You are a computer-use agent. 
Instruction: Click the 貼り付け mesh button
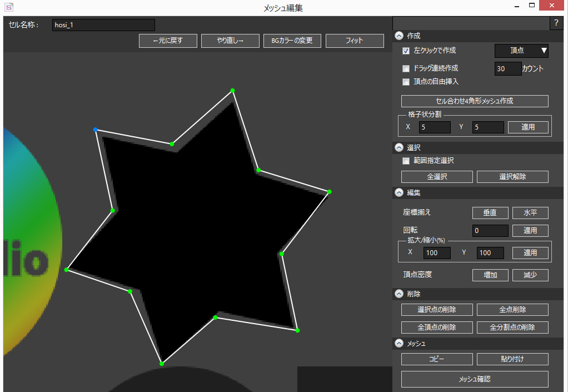pyautogui.click(x=512, y=359)
